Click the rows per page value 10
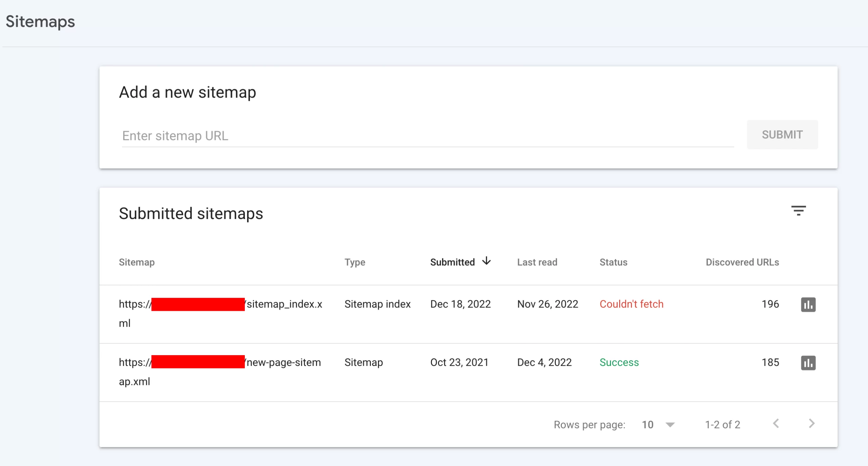Screen dimensions: 868x466 [x=647, y=425]
